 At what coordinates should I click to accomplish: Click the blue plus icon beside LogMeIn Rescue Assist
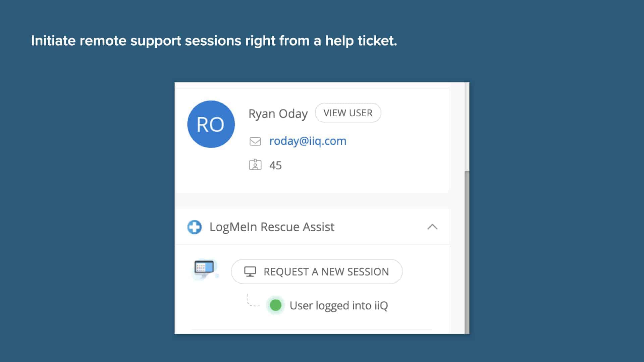click(195, 227)
